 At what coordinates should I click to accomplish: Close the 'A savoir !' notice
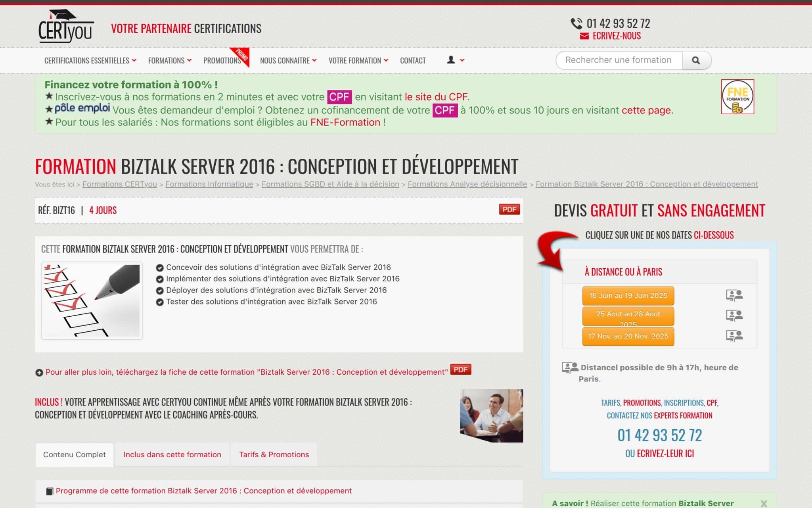coord(764,504)
